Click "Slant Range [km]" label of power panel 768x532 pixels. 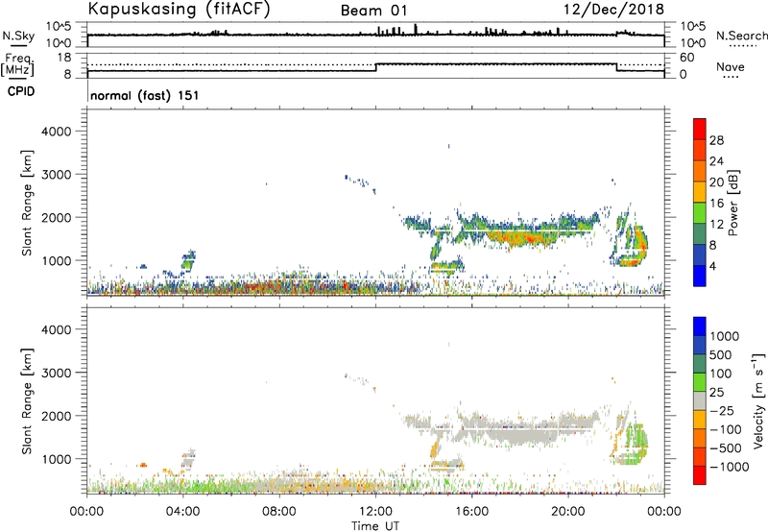coord(27,204)
